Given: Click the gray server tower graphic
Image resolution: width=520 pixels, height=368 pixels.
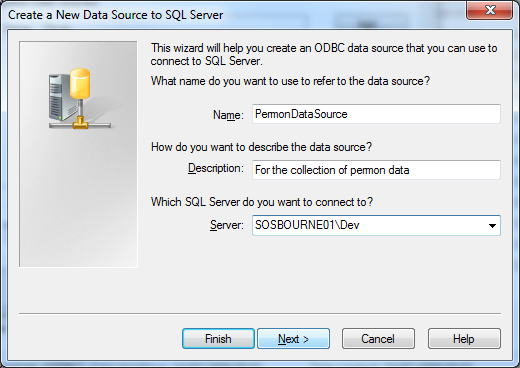Looking at the screenshot, I should (x=60, y=97).
